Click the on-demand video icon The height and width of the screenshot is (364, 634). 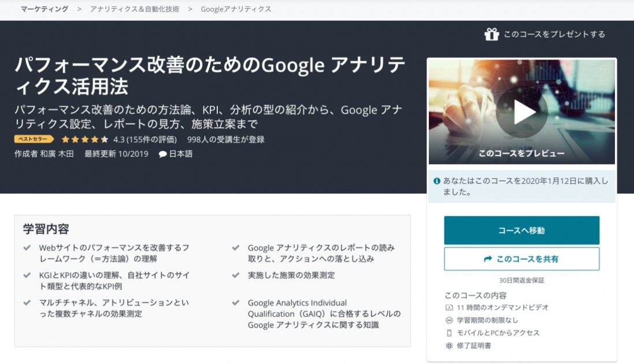pos(449,307)
